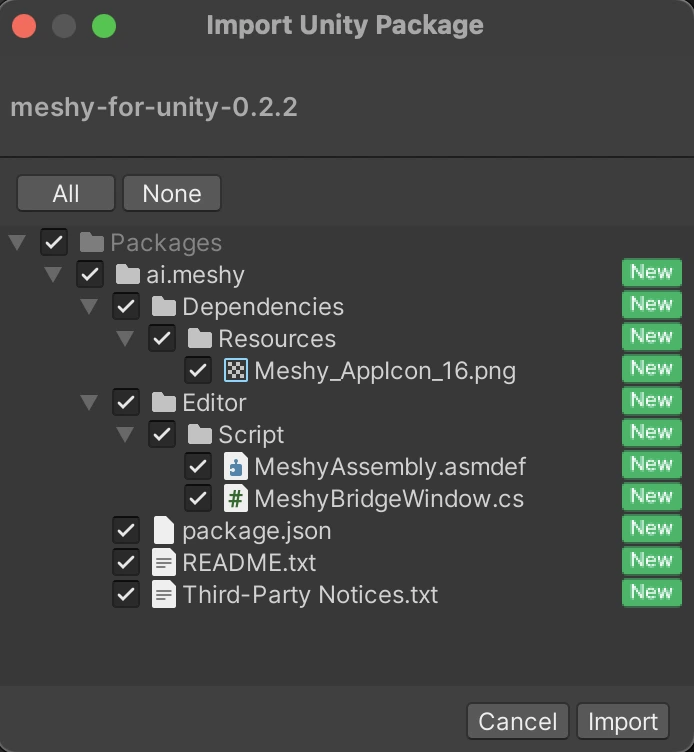Click the Dependencies folder icon
The height and width of the screenshot is (752, 694).
click(x=163, y=307)
